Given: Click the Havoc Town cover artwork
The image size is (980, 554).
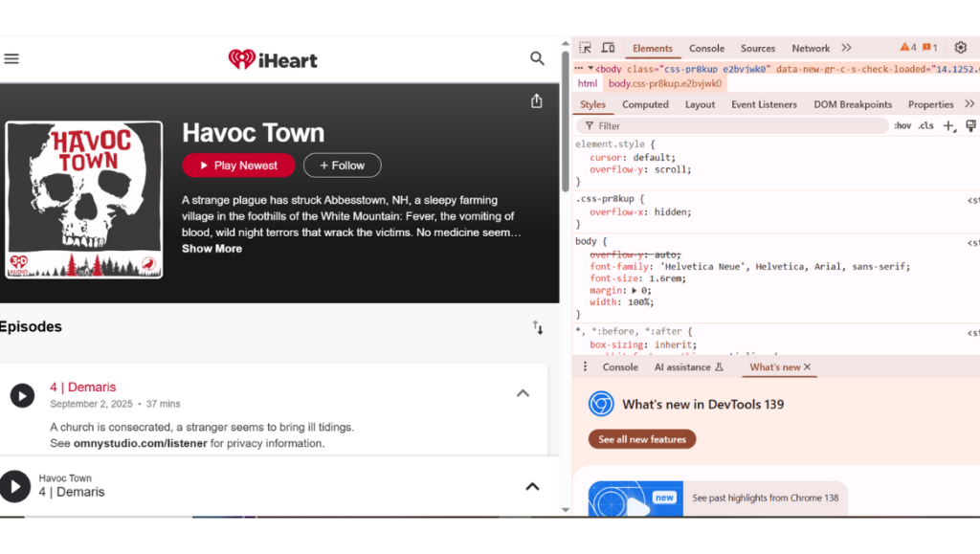Looking at the screenshot, I should point(84,200).
